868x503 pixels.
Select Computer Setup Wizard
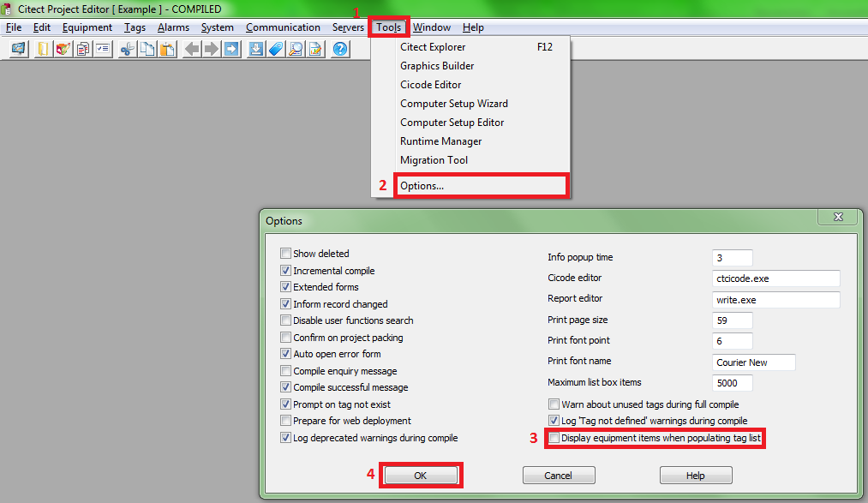click(471, 104)
